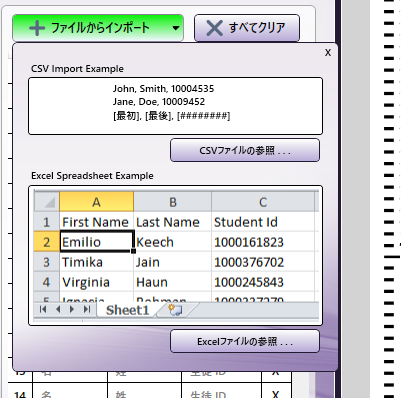Image resolution: width=401 pixels, height=398 pixels.
Task: Click next sheet navigation arrow
Action: [72, 309]
